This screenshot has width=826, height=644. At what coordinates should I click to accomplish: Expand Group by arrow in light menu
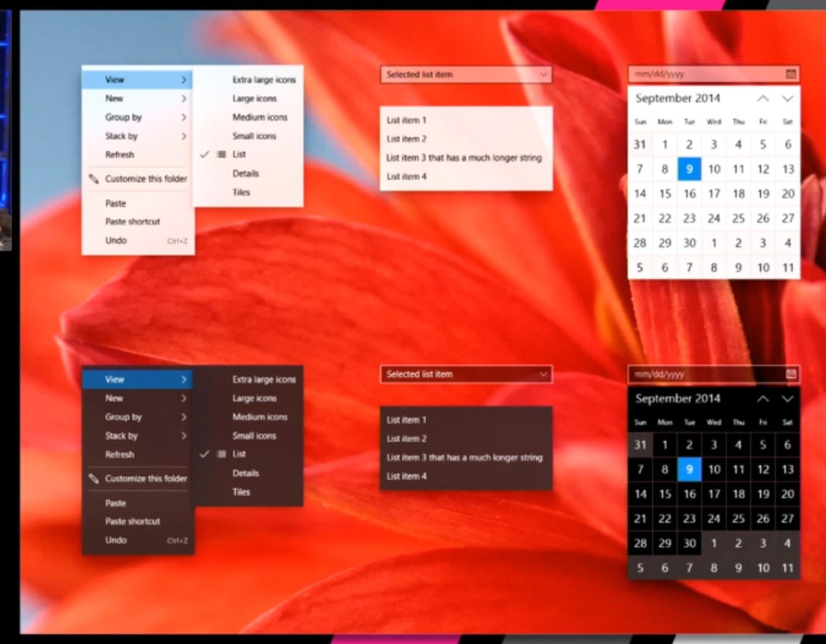pos(183,117)
